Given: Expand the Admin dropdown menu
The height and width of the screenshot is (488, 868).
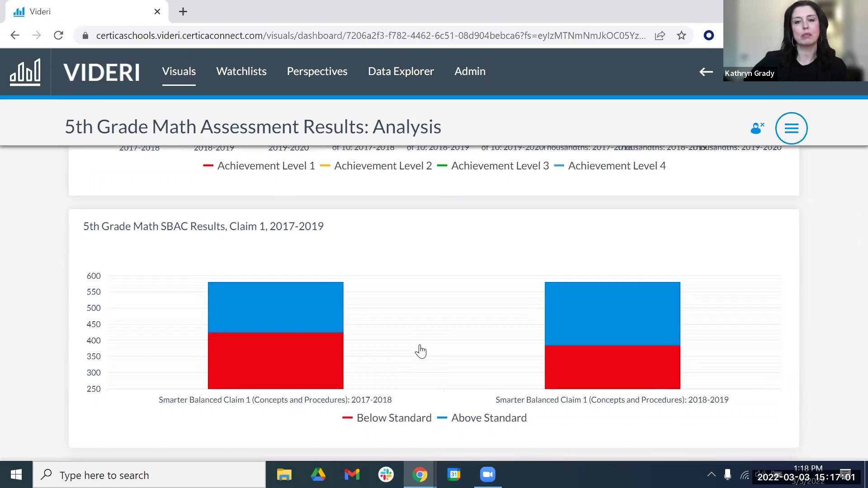Looking at the screenshot, I should coord(470,71).
